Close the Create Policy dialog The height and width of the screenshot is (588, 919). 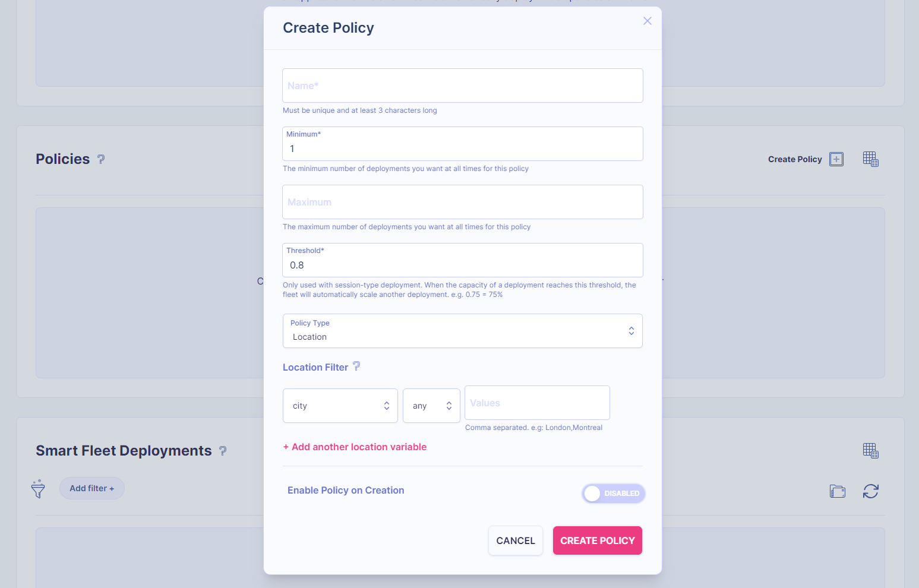[x=648, y=21]
